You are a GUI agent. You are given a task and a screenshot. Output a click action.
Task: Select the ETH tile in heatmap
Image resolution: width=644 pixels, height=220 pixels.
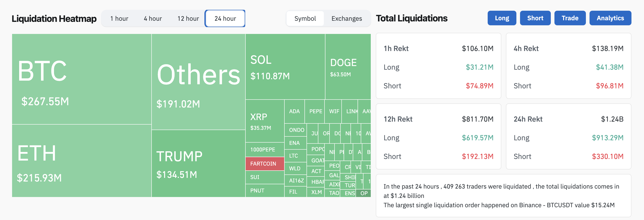(82, 161)
